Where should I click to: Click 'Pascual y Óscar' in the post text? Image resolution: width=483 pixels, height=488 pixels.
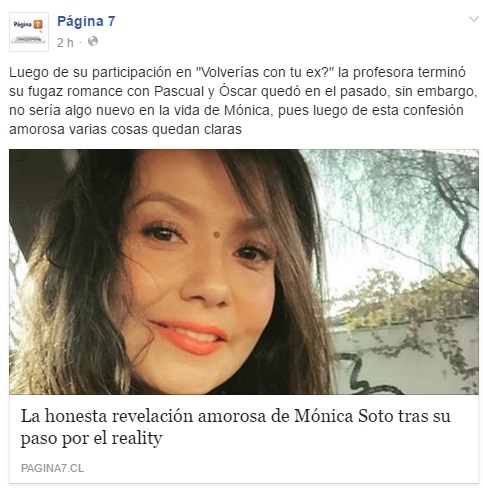(x=205, y=91)
